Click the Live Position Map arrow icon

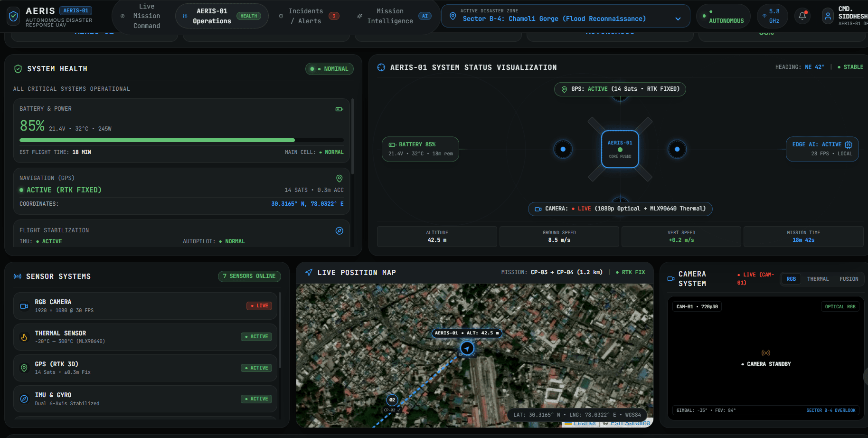(x=309, y=272)
